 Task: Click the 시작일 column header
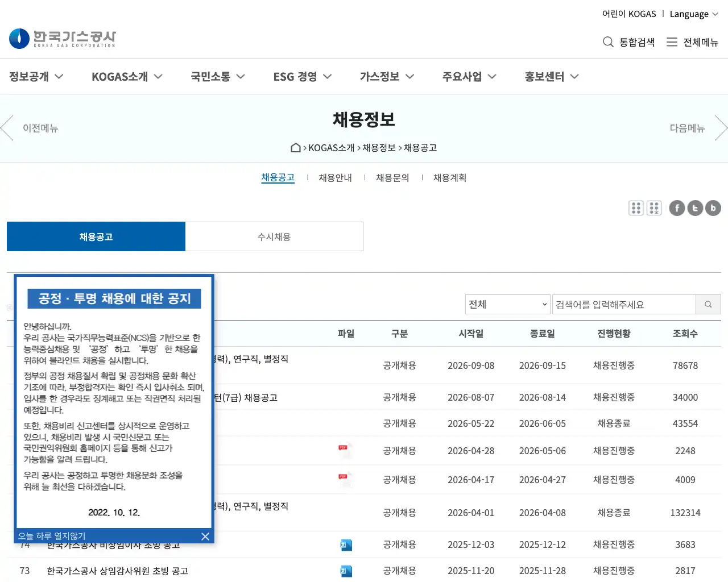click(471, 334)
